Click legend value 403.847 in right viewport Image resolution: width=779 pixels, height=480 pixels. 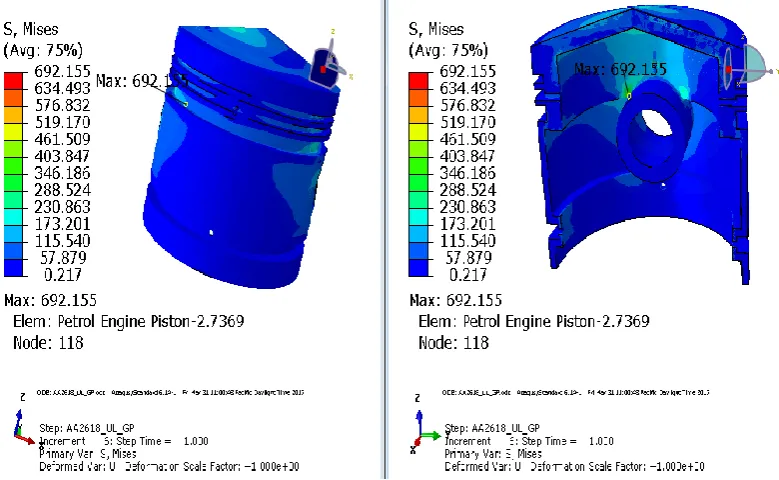[x=467, y=156]
